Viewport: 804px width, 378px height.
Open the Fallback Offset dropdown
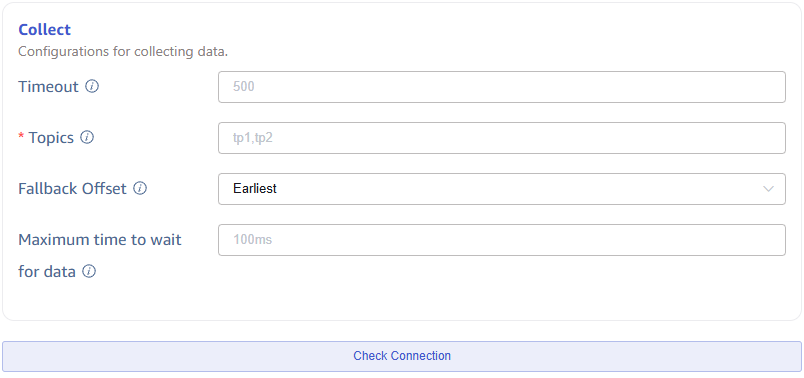pyautogui.click(x=501, y=189)
